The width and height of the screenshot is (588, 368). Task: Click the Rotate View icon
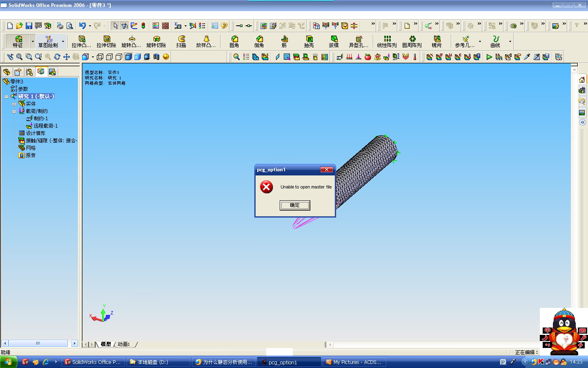coord(57,57)
